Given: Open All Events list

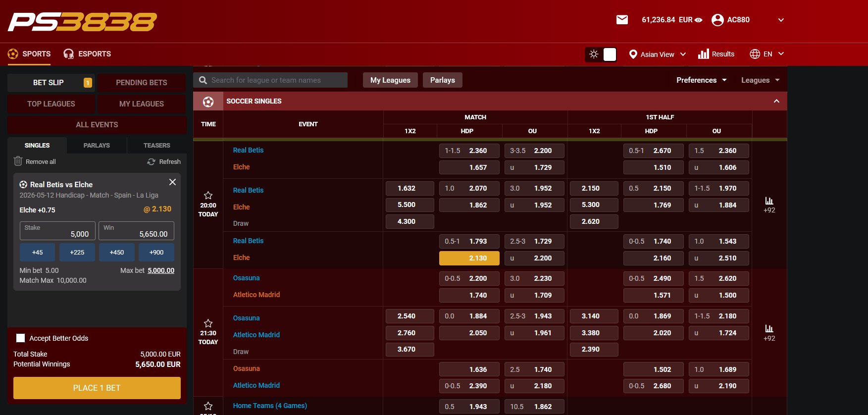Looking at the screenshot, I should (97, 125).
